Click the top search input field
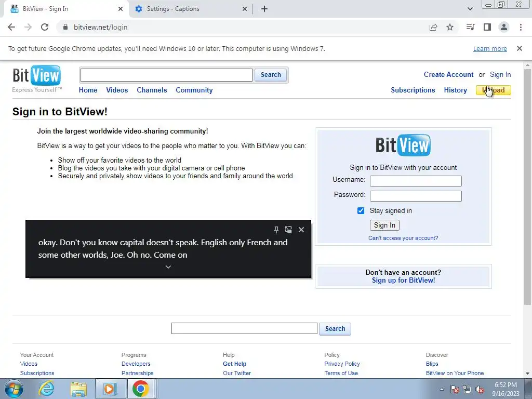This screenshot has height=399, width=532. pyautogui.click(x=166, y=75)
